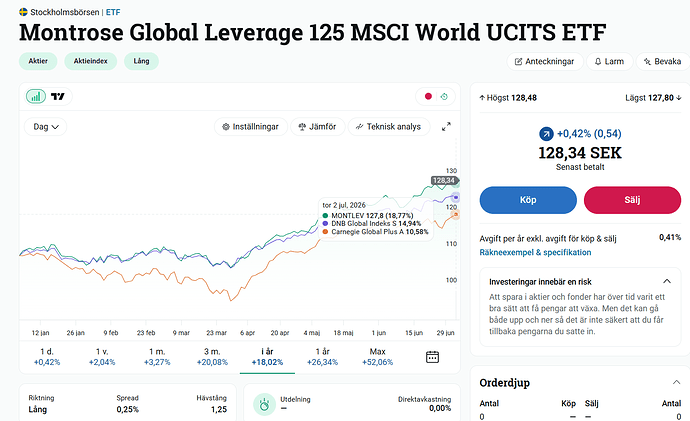The image size is (690, 421).
Task: Open Teknisk analys
Action: click(x=389, y=127)
